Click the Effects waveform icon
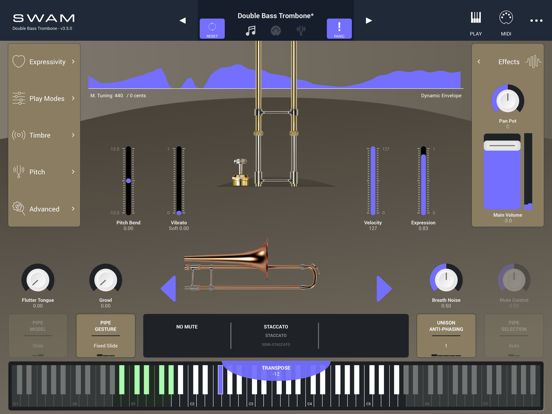Viewport: 552px width, 414px height. pyautogui.click(x=533, y=62)
